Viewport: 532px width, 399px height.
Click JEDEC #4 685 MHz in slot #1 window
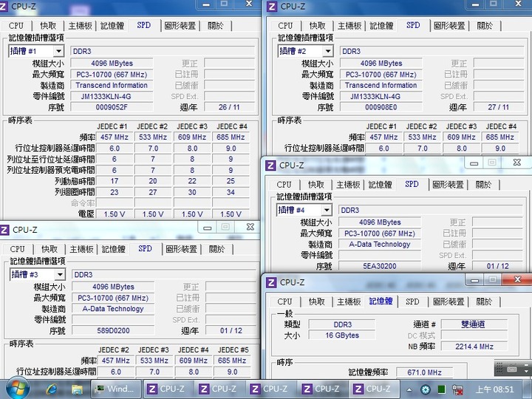(231, 137)
